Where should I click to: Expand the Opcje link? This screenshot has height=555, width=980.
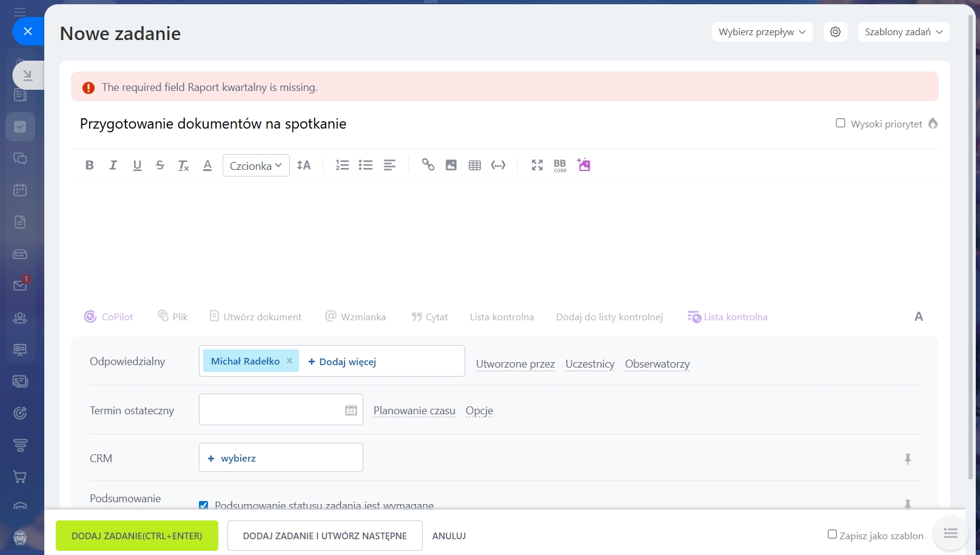[479, 411]
